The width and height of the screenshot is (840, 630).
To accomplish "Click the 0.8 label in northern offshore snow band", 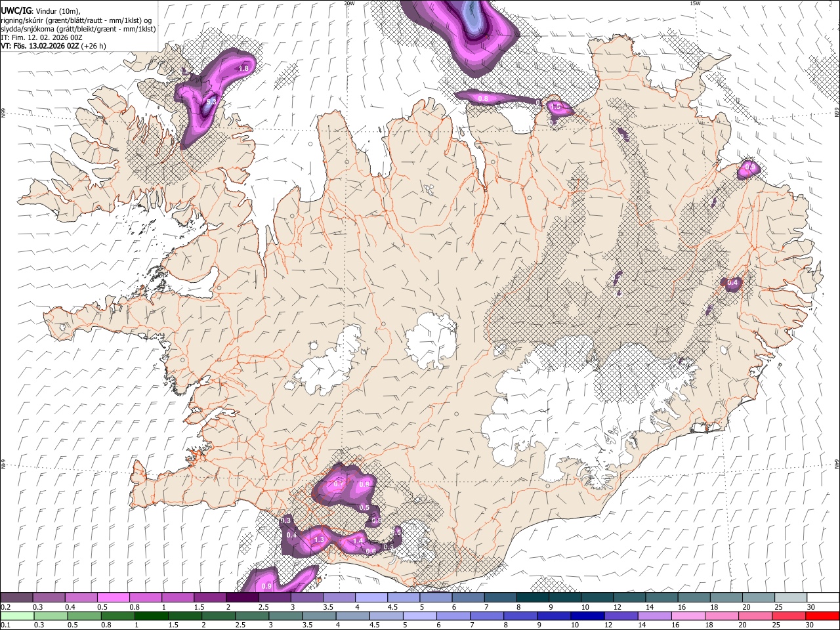I will [x=483, y=98].
